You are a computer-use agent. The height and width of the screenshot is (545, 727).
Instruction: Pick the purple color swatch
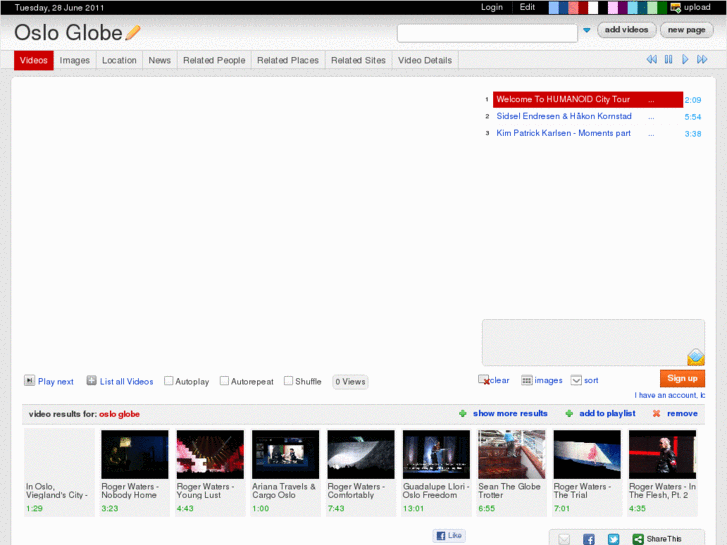pos(623,7)
